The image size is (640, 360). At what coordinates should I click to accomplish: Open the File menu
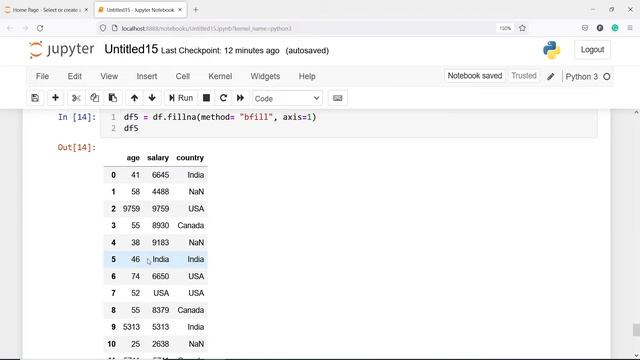pos(42,76)
